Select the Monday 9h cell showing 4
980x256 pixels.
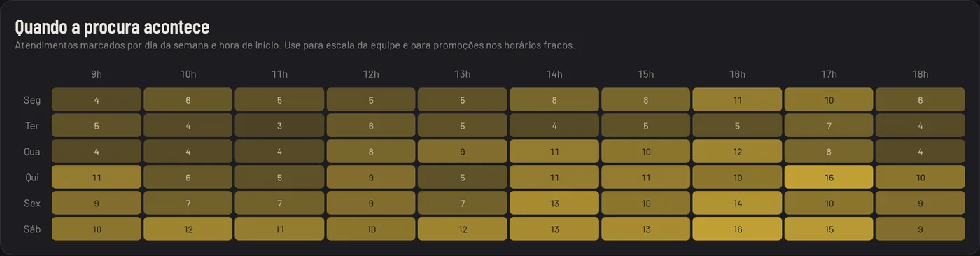97,100
